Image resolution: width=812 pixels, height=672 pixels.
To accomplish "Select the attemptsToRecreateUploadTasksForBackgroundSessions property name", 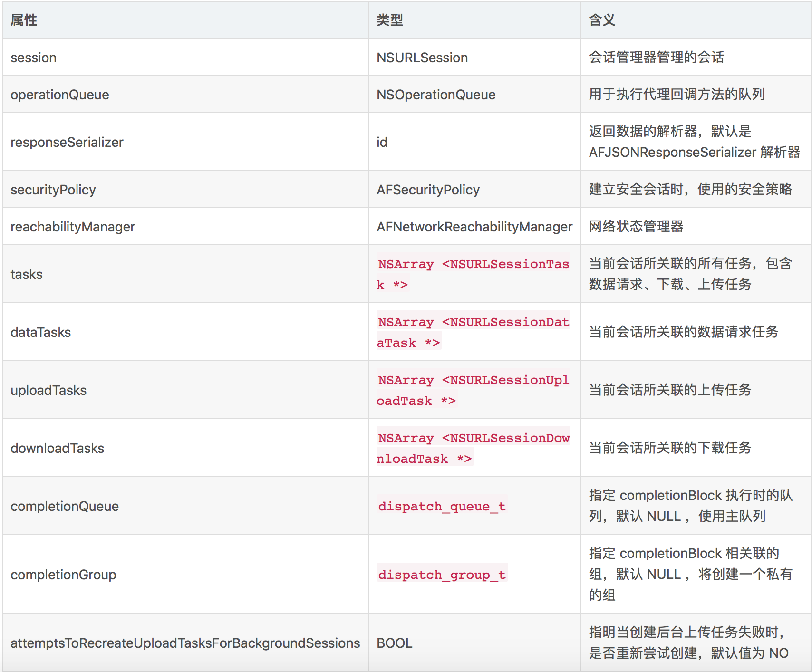I will click(185, 643).
